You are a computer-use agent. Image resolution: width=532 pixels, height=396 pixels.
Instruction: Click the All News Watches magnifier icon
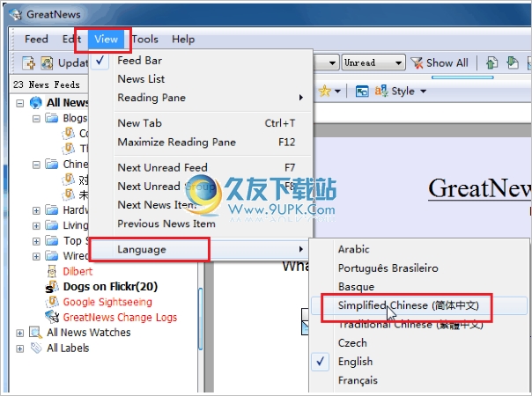coord(35,333)
